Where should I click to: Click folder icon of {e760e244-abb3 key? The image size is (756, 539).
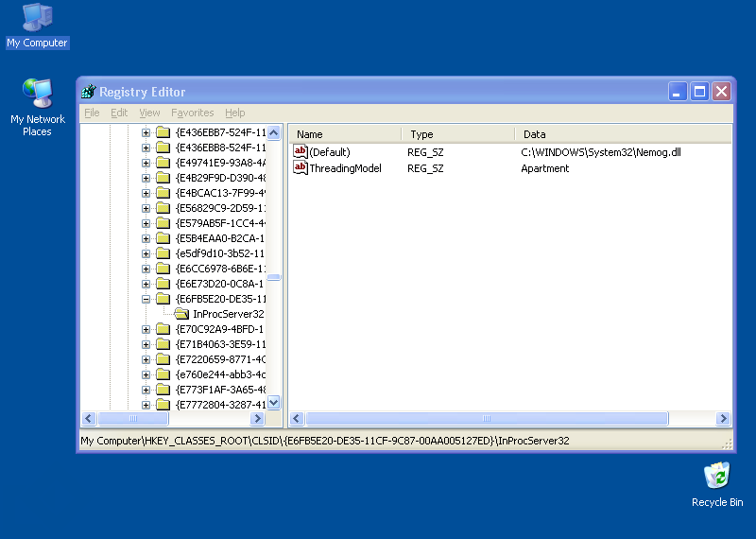(x=163, y=374)
